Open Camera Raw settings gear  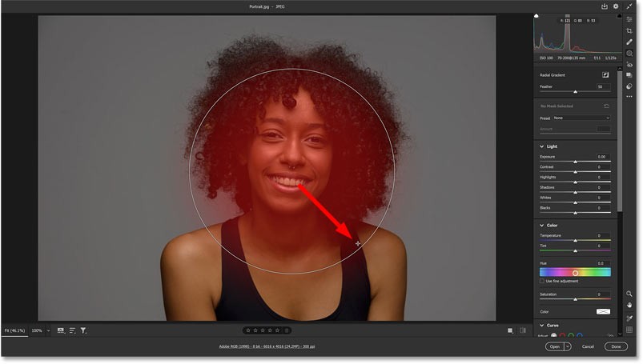pyautogui.click(x=616, y=6)
